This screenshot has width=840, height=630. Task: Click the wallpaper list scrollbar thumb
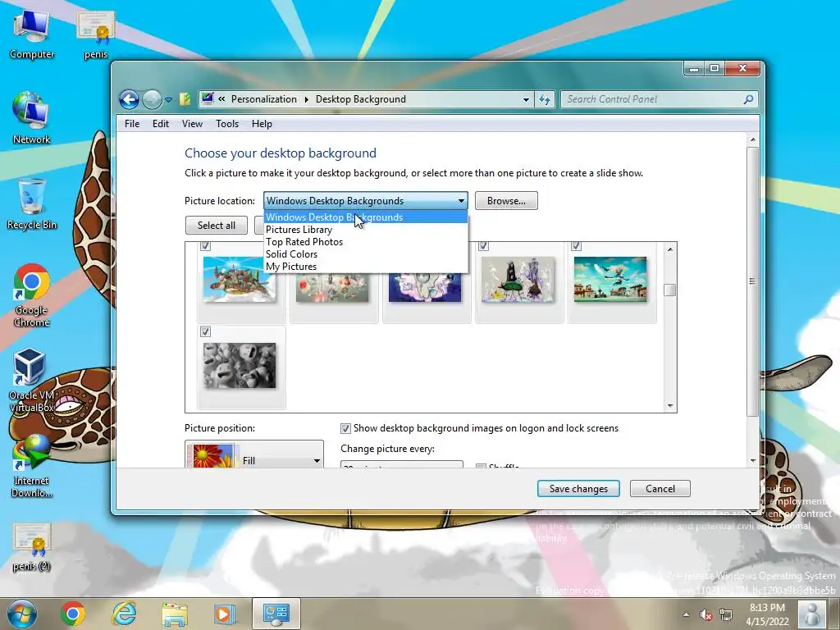tap(669, 290)
